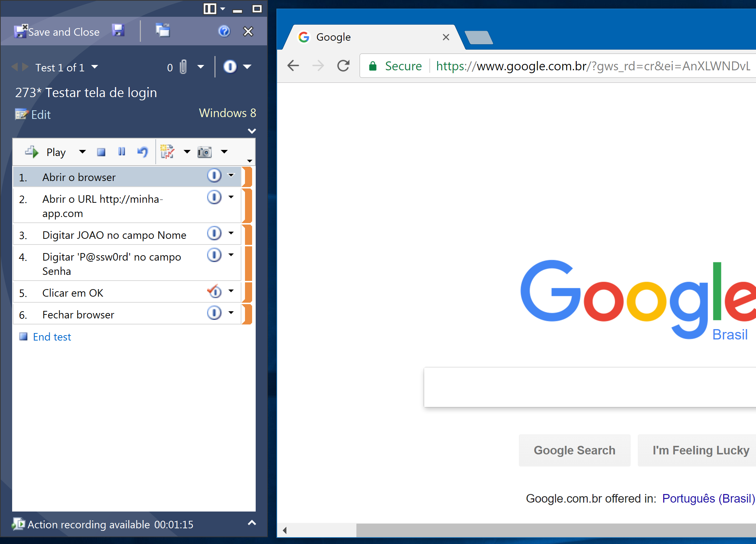The image size is (756, 544).
Task: Expand the attachments dropdown arrow
Action: click(201, 67)
